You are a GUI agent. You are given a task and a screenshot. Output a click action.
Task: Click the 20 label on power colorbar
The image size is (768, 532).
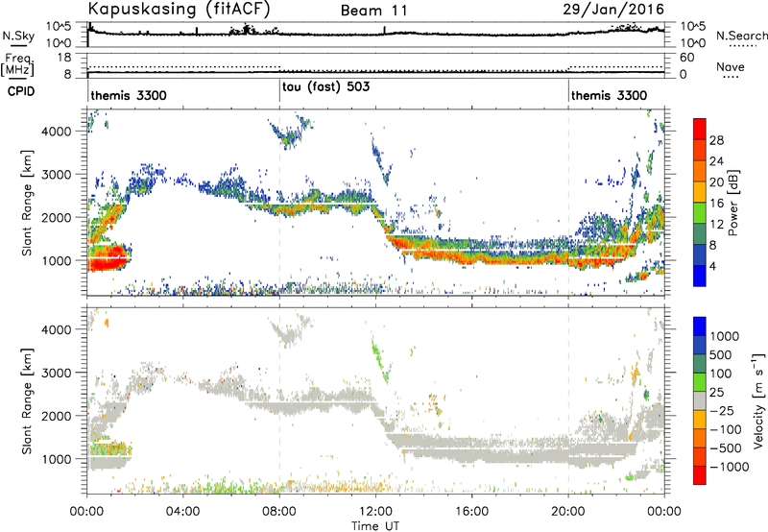[716, 182]
